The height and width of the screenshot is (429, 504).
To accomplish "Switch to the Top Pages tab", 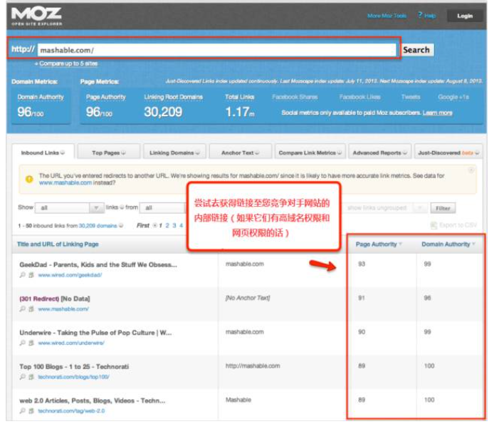I will tap(109, 153).
